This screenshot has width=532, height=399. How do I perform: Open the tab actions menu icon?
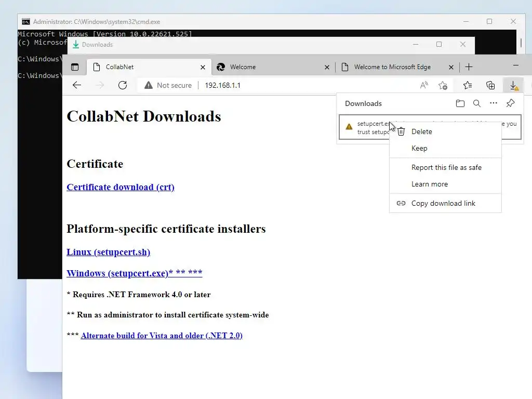coord(75,67)
